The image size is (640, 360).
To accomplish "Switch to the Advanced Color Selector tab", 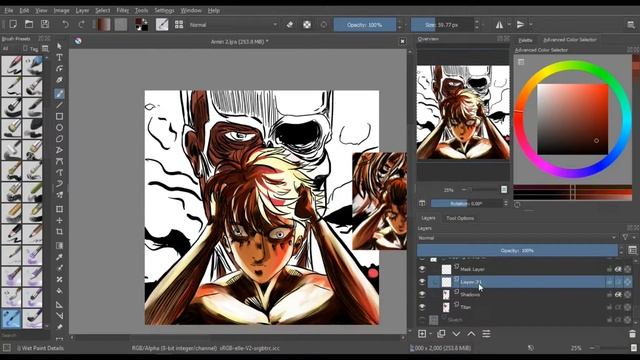I will 570,40.
